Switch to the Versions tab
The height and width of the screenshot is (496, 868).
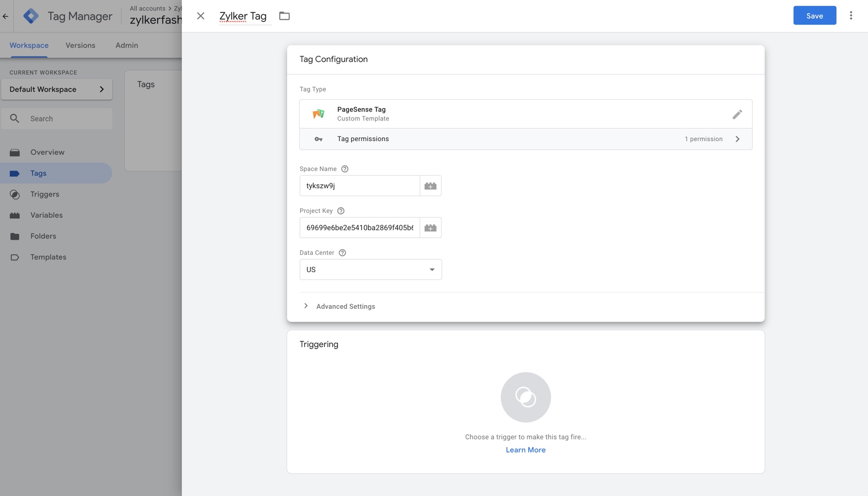click(80, 45)
